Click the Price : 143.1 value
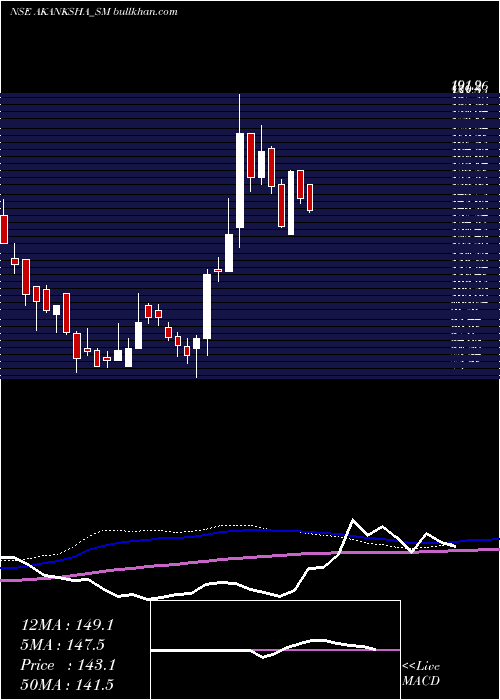 68,665
